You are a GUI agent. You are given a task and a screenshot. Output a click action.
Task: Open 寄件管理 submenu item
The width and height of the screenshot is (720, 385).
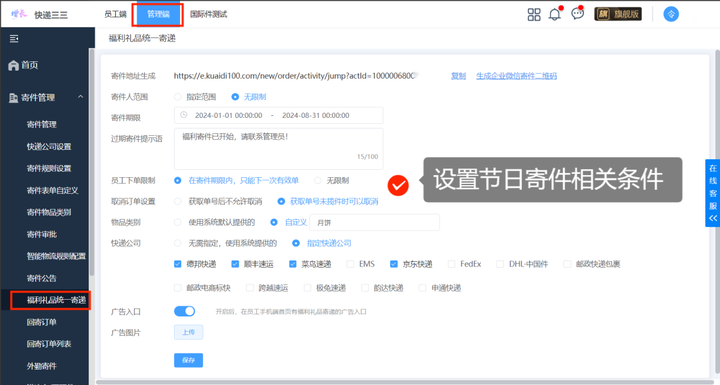coord(42,125)
